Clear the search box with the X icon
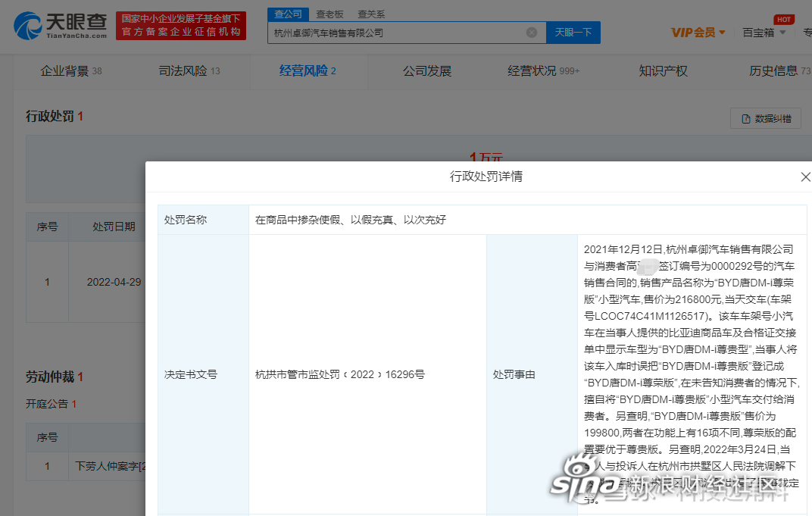Image resolution: width=812 pixels, height=516 pixels. (531, 33)
